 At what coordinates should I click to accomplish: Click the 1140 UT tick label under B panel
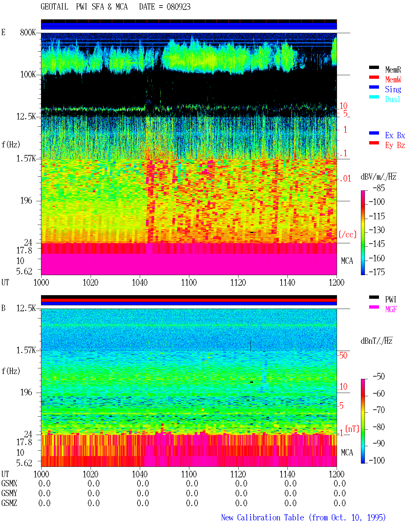coord(287,474)
